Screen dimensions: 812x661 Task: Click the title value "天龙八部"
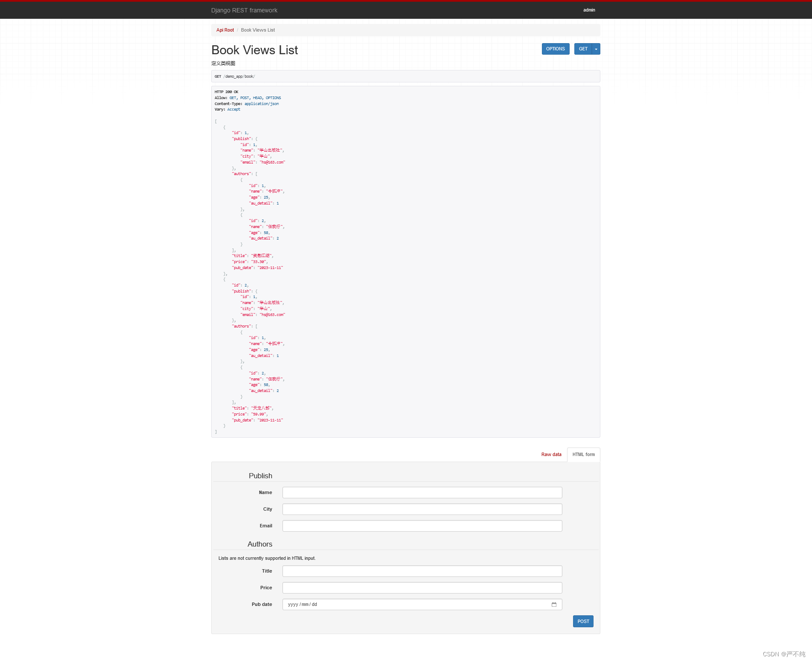(262, 408)
